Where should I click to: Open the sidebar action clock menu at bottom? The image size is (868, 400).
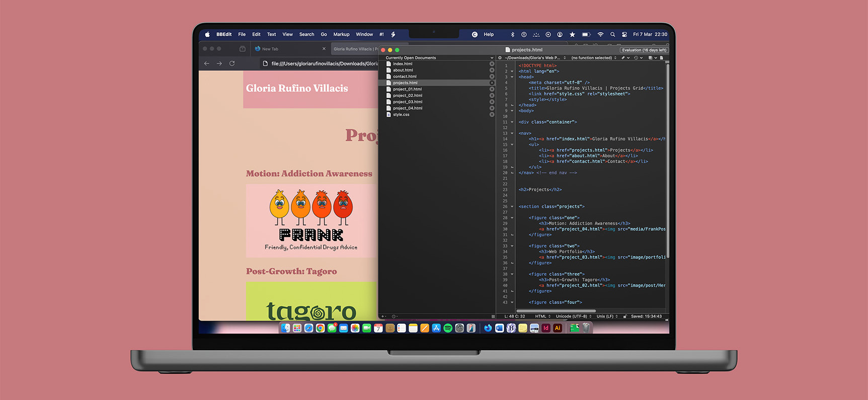[x=394, y=316]
